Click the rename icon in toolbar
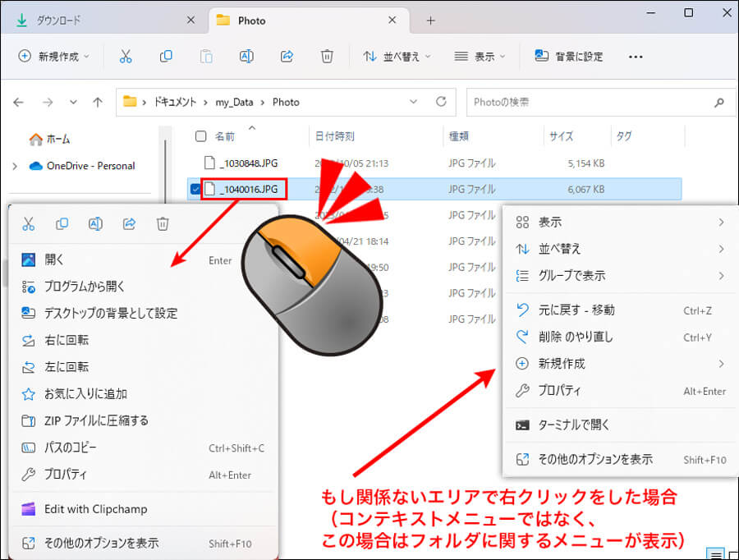 [x=246, y=57]
